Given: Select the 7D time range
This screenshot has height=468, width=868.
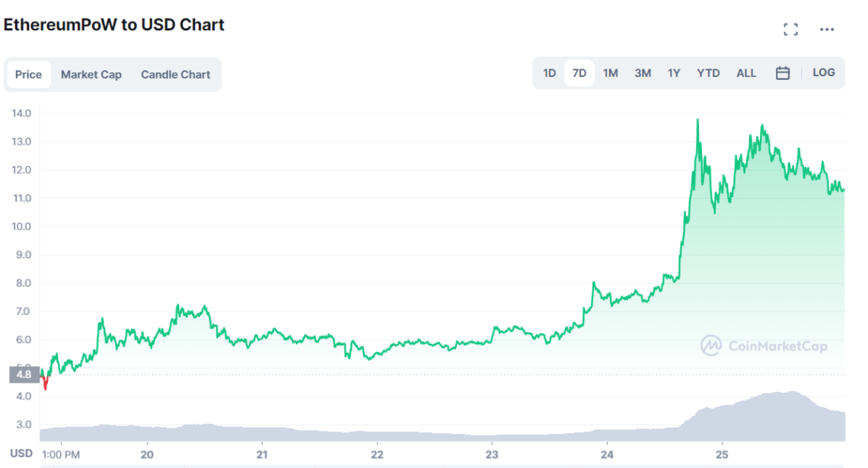Looking at the screenshot, I should 579,73.
